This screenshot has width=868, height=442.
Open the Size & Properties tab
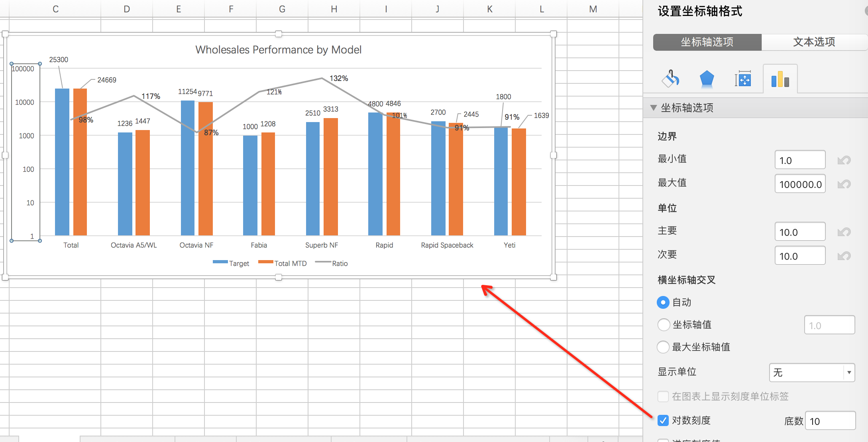click(x=743, y=79)
